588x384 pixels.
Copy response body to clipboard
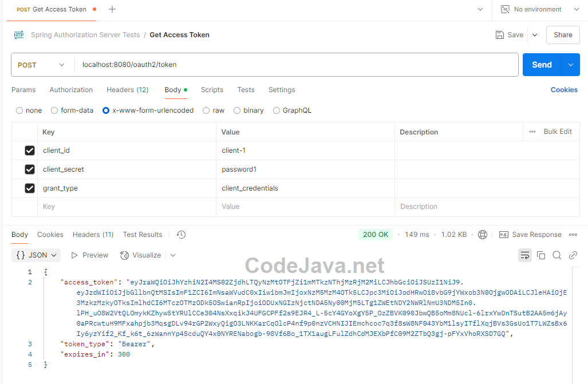click(x=540, y=255)
